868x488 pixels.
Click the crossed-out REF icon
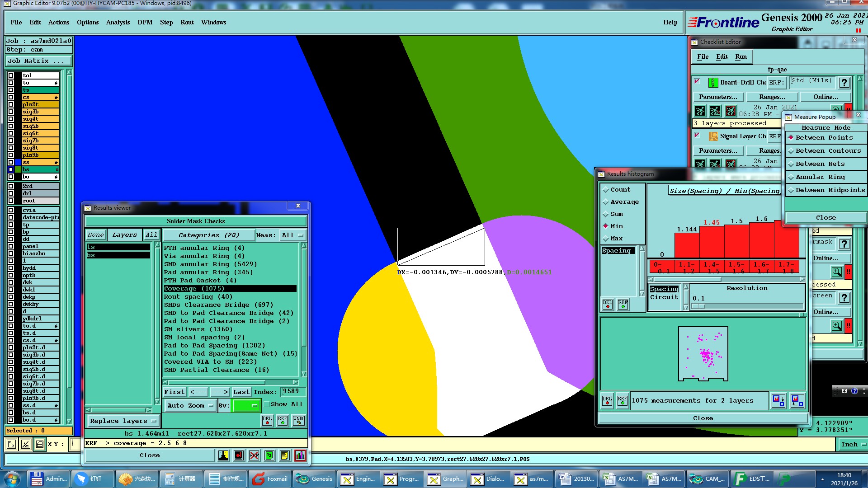pos(254,455)
